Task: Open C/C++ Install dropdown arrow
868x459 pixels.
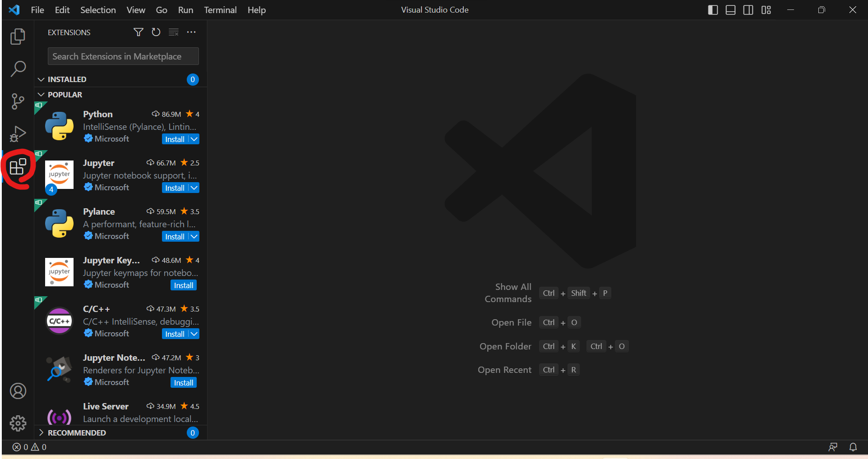Action: click(194, 334)
